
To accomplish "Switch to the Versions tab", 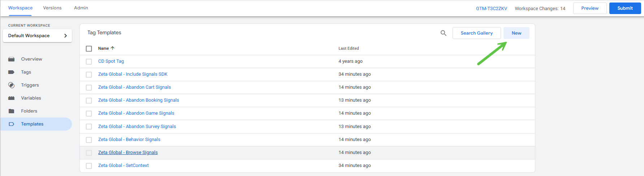I will [52, 8].
